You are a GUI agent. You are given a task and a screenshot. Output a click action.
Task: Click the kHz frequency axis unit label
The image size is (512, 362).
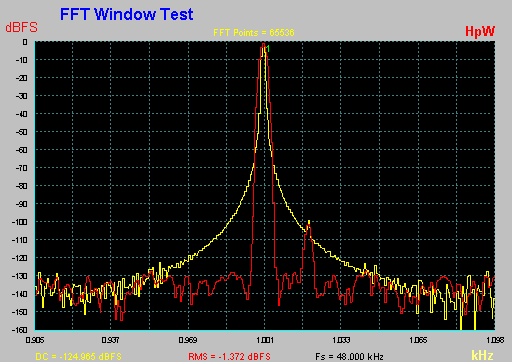point(482,355)
